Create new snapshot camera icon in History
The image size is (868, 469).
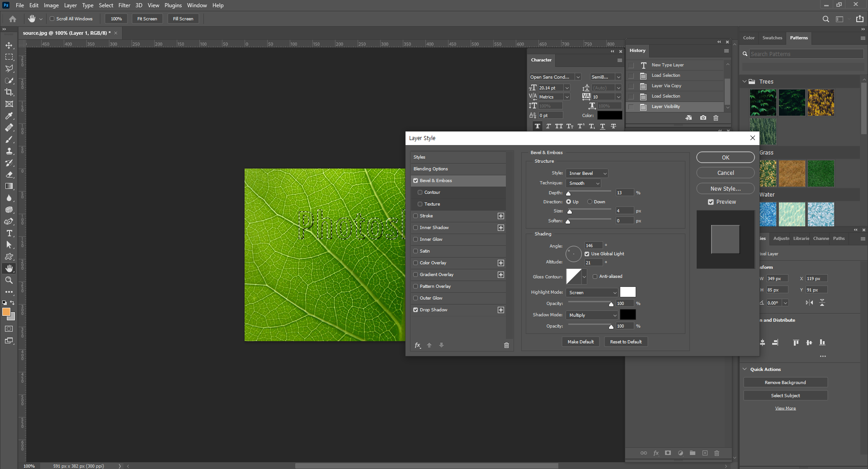[703, 118]
